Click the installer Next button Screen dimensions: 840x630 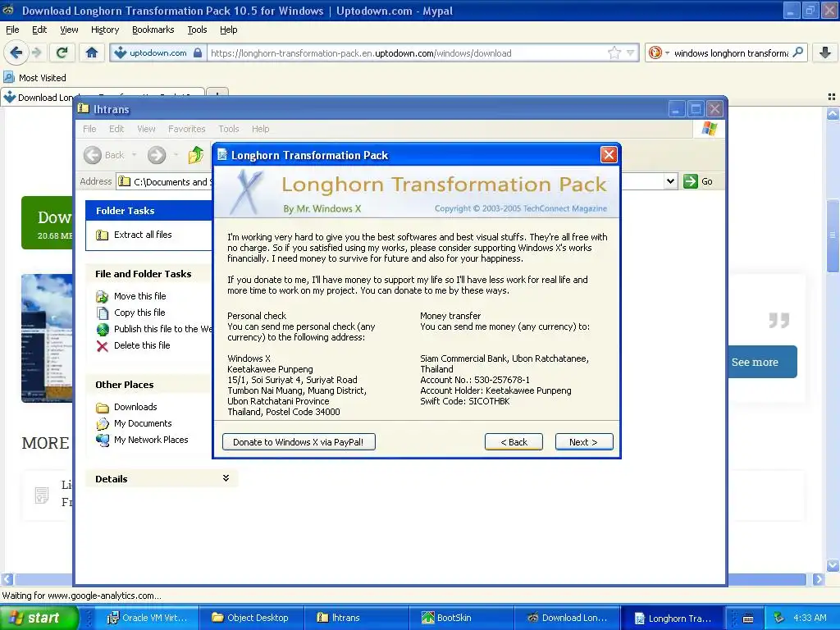(584, 442)
